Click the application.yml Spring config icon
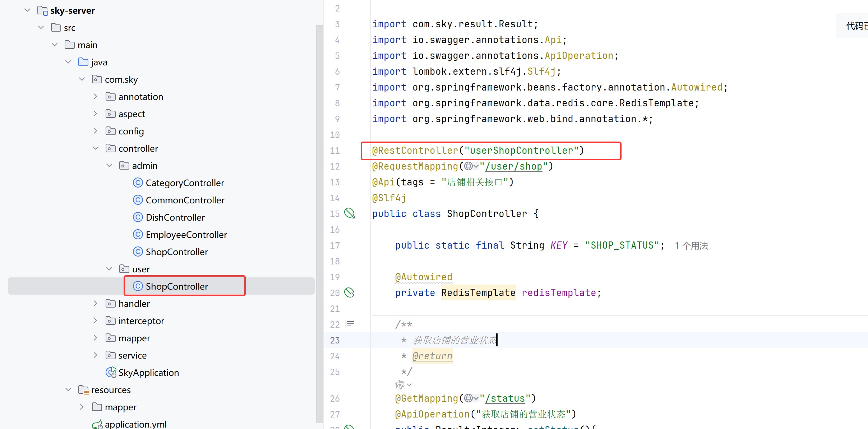 pyautogui.click(x=97, y=425)
